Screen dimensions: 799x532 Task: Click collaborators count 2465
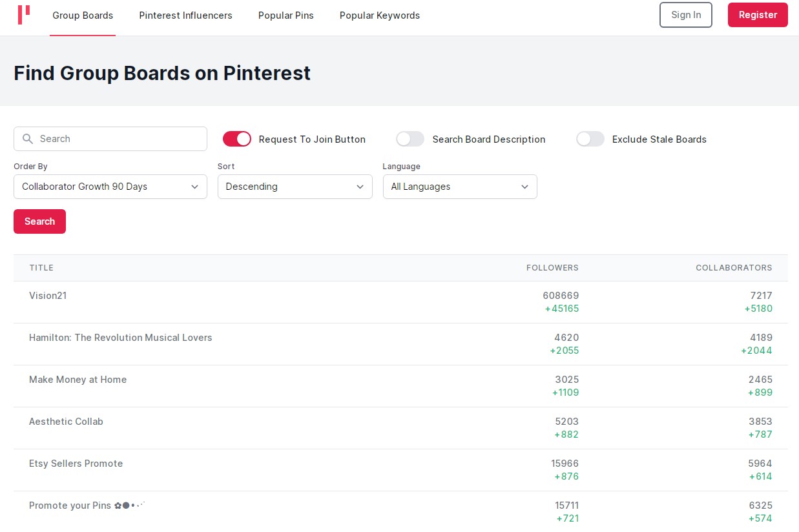[x=760, y=380]
